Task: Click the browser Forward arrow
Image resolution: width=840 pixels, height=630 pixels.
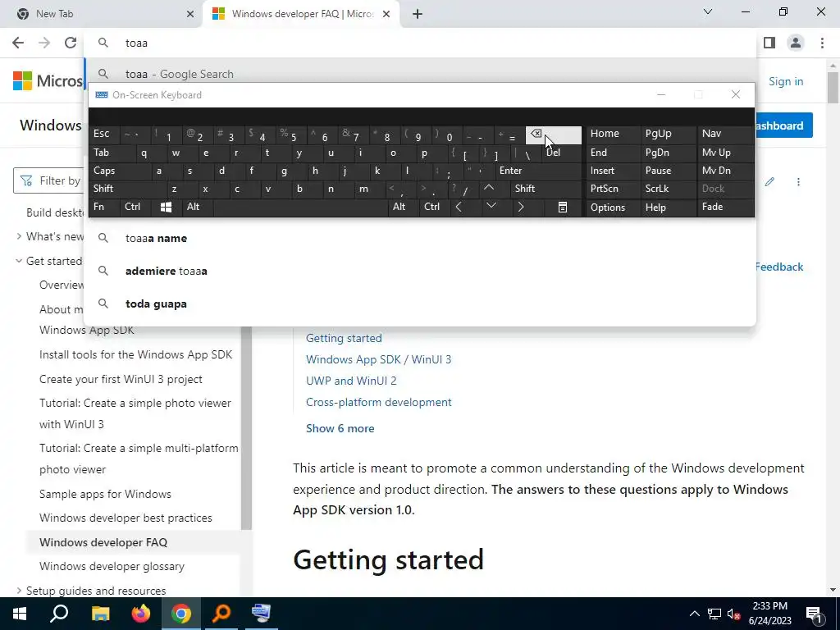Action: tap(44, 43)
